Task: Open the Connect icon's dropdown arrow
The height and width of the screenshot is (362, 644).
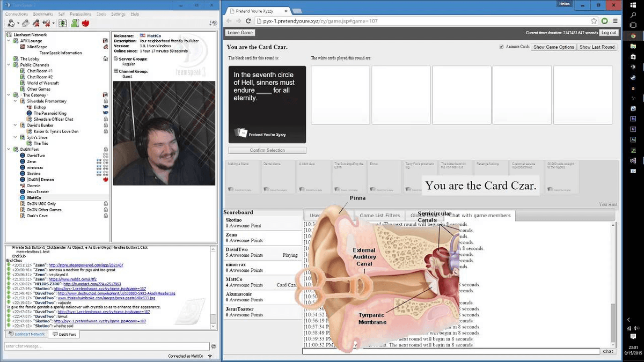Action: [x=18, y=23]
